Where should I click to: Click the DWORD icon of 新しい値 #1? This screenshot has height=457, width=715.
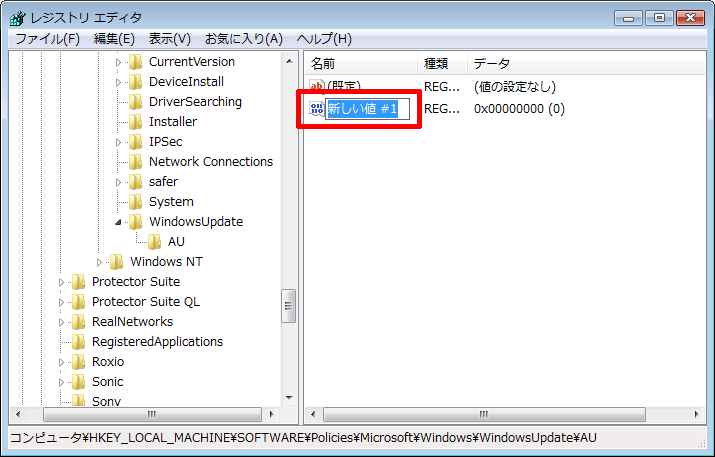316,109
